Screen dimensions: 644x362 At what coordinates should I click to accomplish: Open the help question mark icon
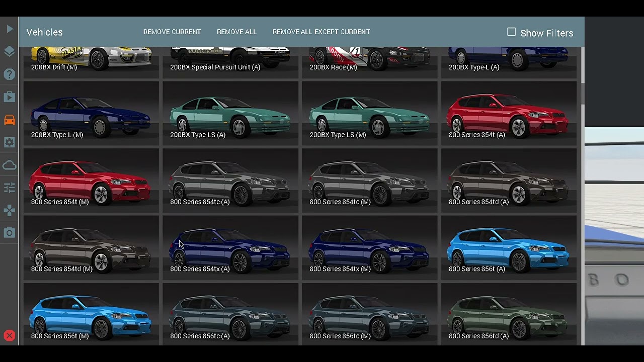(x=10, y=74)
